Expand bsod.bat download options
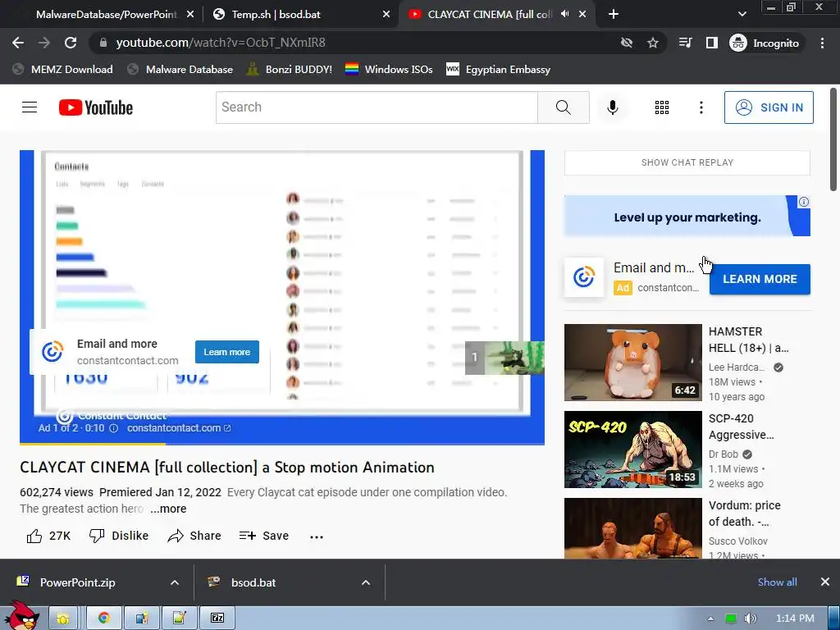 [x=366, y=582]
